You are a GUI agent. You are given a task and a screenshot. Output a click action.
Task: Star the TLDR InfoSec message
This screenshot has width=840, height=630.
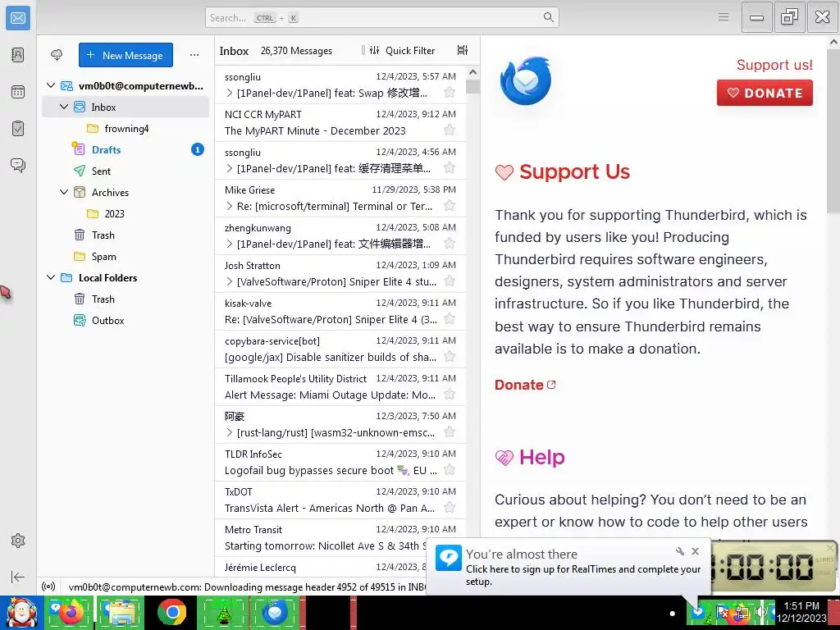450,470
